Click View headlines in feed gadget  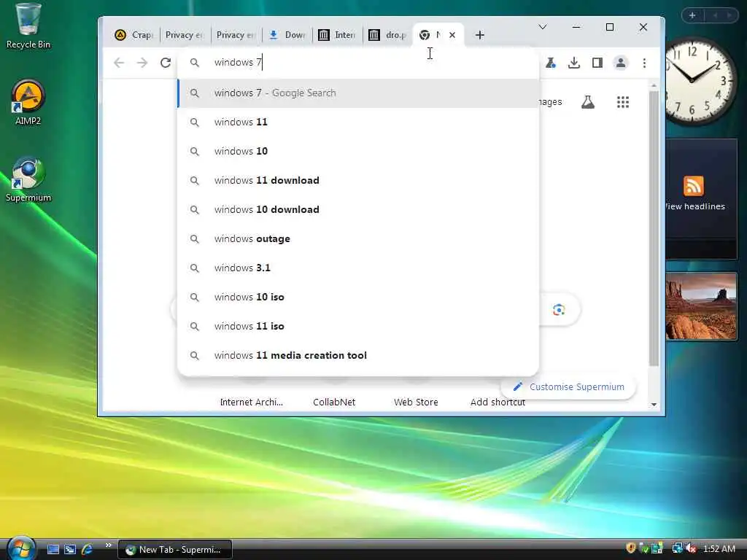[x=695, y=206]
